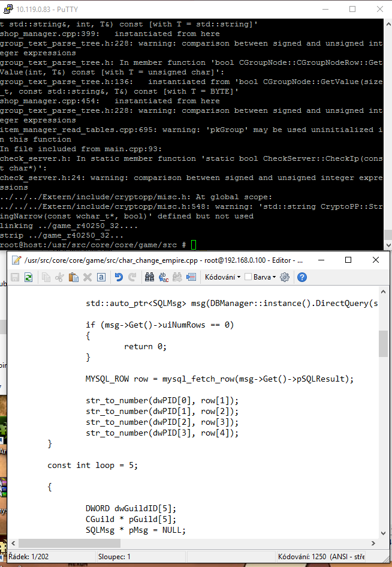Image resolution: width=392 pixels, height=567 pixels.
Task: Reload the file with green refresh icon
Action: coord(28,277)
